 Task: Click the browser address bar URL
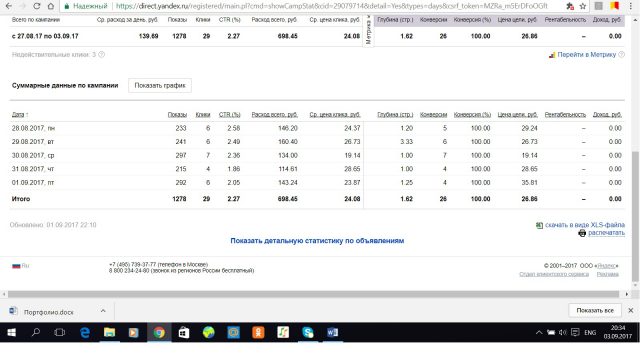pyautogui.click(x=331, y=6)
